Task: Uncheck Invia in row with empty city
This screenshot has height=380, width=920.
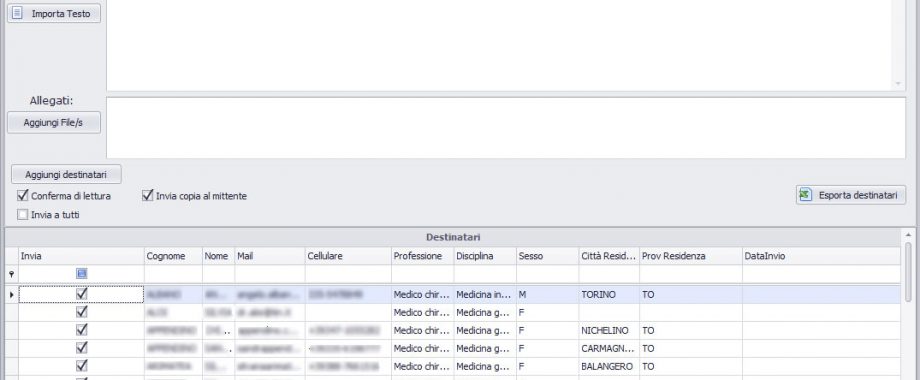Action: coord(82,312)
